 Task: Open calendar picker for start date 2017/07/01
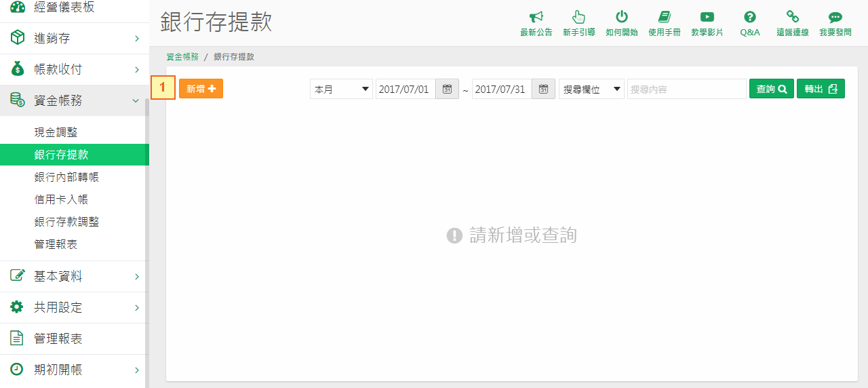click(447, 89)
